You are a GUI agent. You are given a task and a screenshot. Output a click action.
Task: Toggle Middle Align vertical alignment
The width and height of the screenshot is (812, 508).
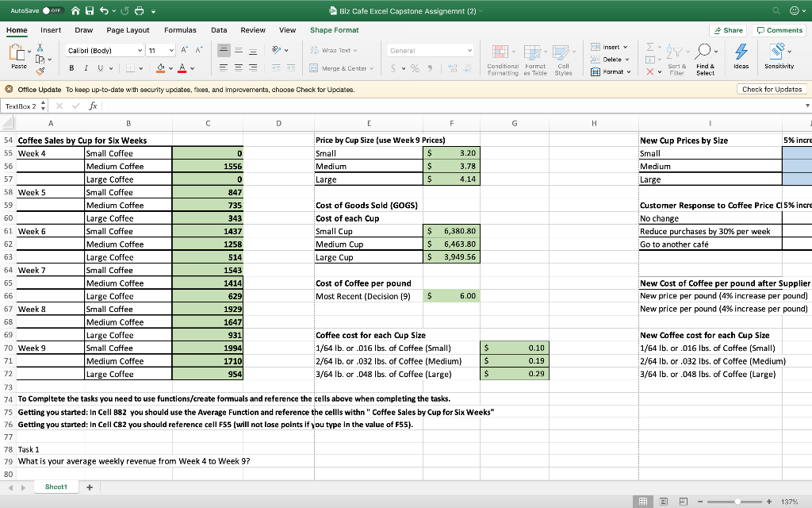(239, 50)
